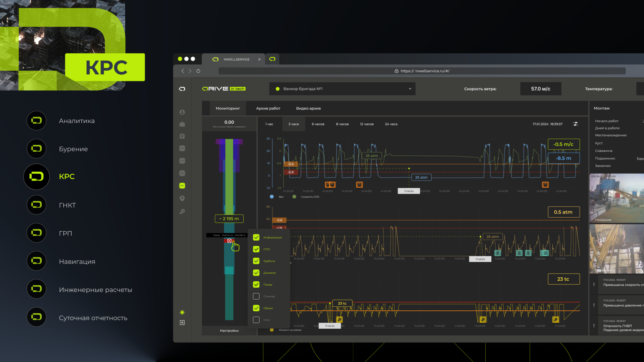Select the 1 час time range
Screen dimensions: 644x362
click(x=269, y=124)
